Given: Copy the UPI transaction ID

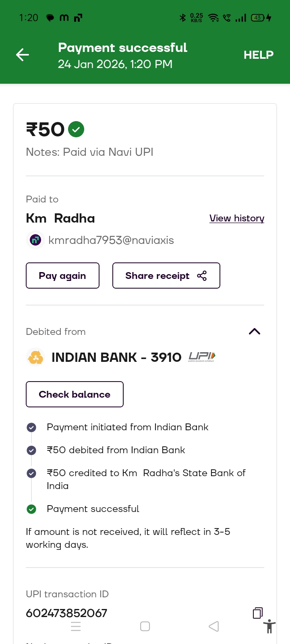Looking at the screenshot, I should (258, 613).
